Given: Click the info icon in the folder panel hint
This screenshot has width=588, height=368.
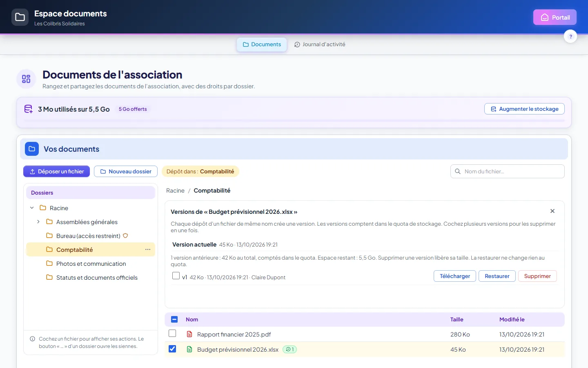Looking at the screenshot, I should pos(32,339).
